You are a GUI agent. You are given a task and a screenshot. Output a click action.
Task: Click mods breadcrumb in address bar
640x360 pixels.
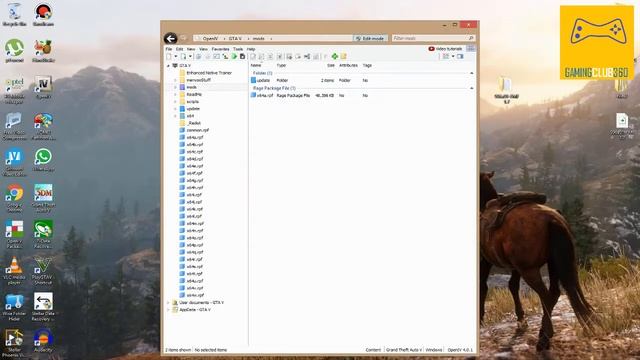(x=259, y=38)
